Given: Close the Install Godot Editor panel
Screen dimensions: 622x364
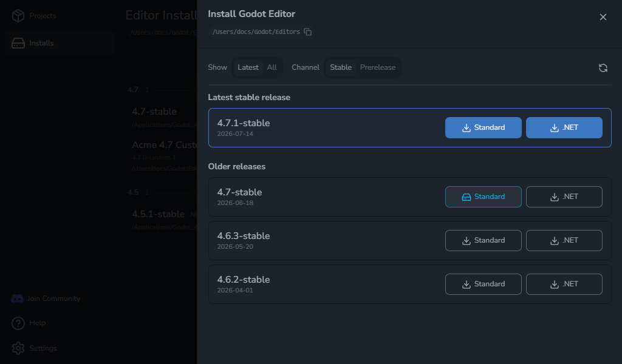Looking at the screenshot, I should 603,17.
